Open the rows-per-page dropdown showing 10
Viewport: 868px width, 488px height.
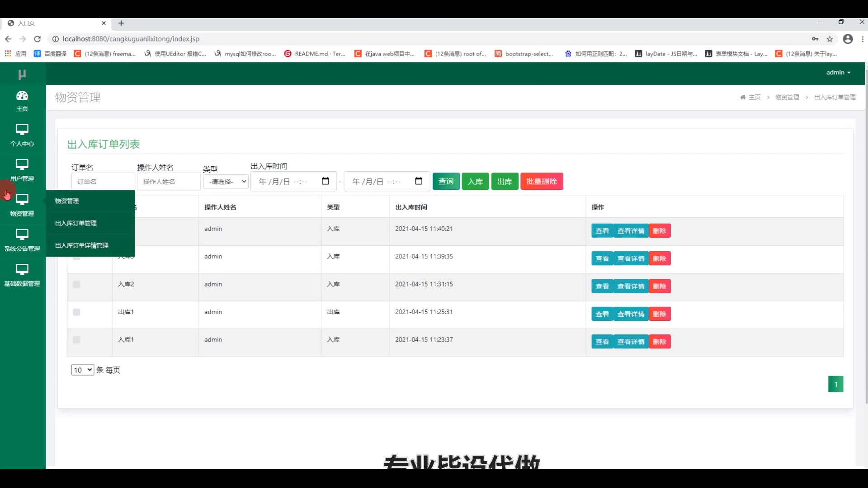point(82,370)
